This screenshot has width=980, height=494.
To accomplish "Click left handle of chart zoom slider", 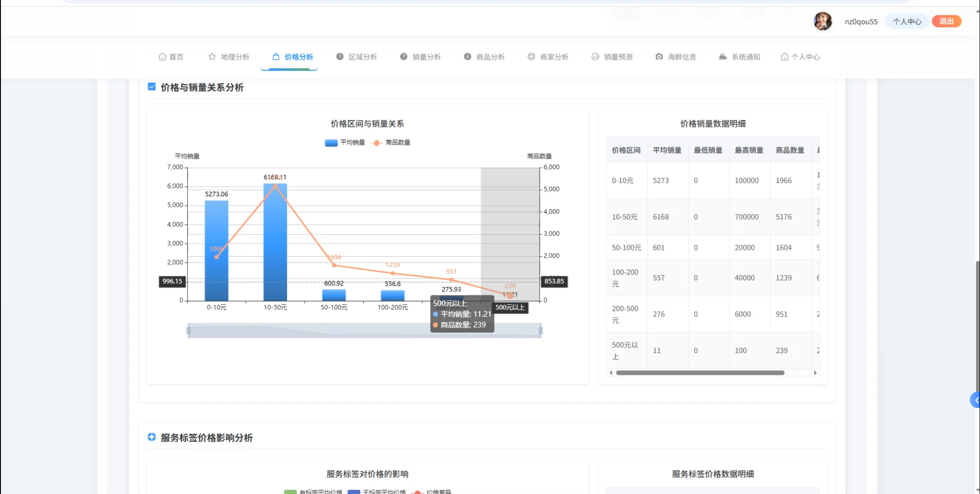I will point(188,330).
